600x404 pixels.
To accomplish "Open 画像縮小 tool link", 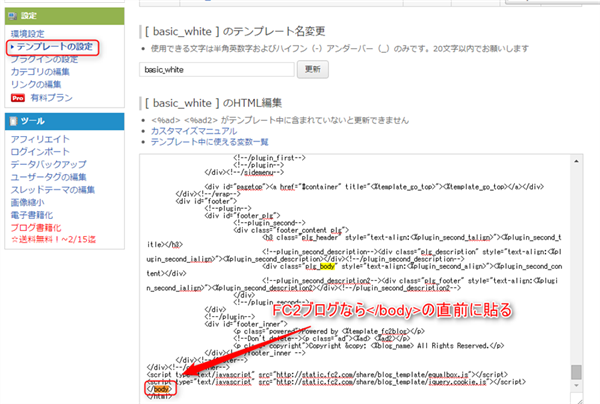I will (27, 202).
